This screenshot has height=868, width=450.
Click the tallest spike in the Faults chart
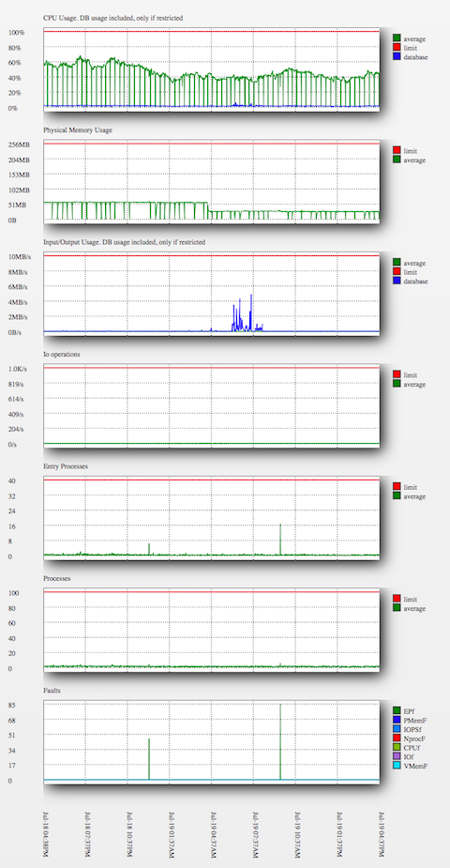tap(280, 741)
